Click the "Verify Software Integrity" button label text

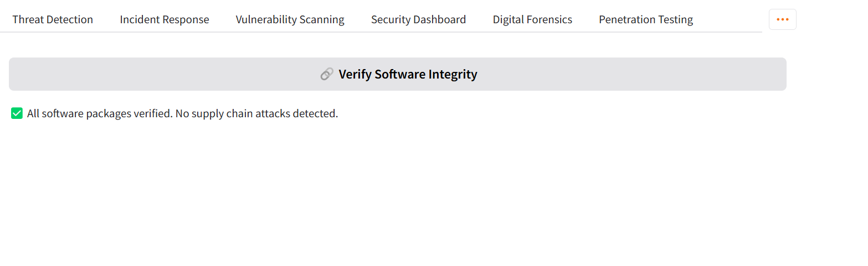[x=408, y=74]
